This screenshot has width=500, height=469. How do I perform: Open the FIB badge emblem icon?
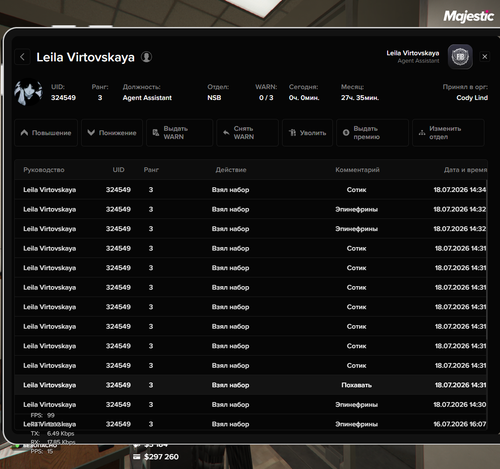[460, 57]
